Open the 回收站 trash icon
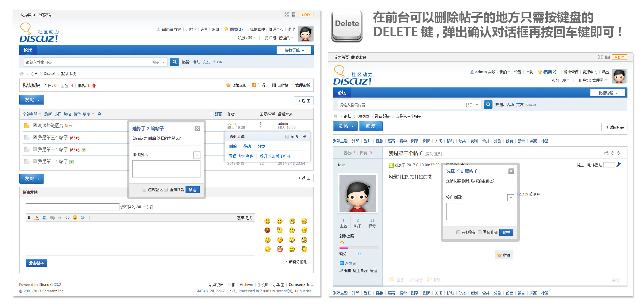Image resolution: width=644 pixels, height=308 pixels. [x=274, y=85]
